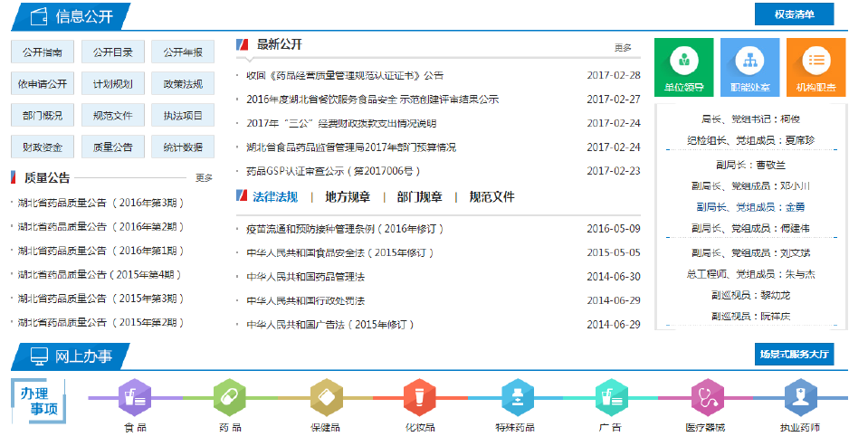Switch to the 部门规章 tab
This screenshot has height=446, width=868.
(x=419, y=196)
